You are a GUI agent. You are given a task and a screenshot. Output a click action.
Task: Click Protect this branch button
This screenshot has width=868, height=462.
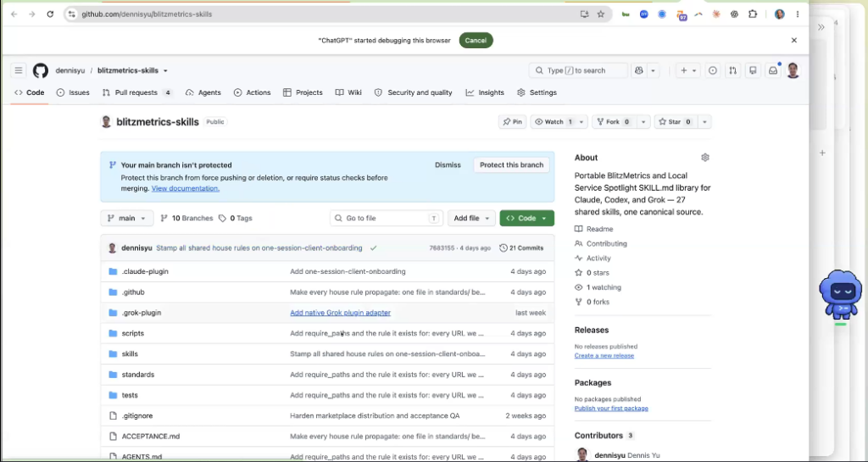pyautogui.click(x=511, y=165)
